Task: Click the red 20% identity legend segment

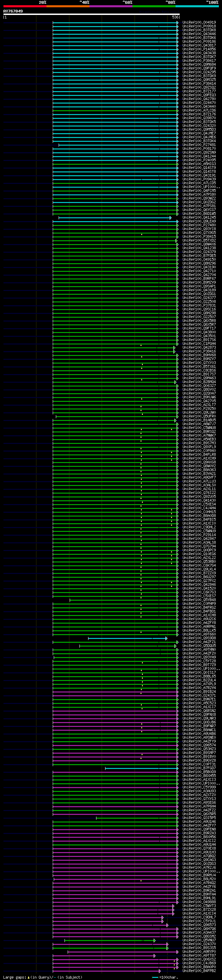Action: (25, 6)
